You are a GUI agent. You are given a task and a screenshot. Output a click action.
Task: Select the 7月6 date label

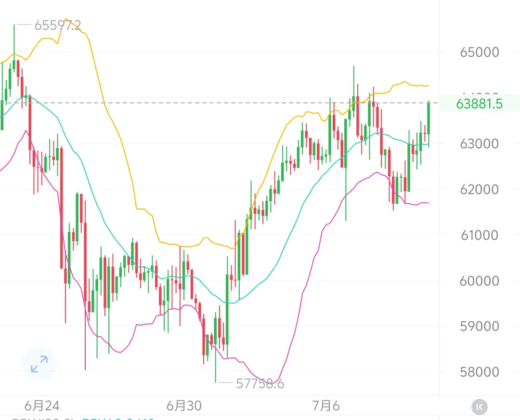(326, 406)
